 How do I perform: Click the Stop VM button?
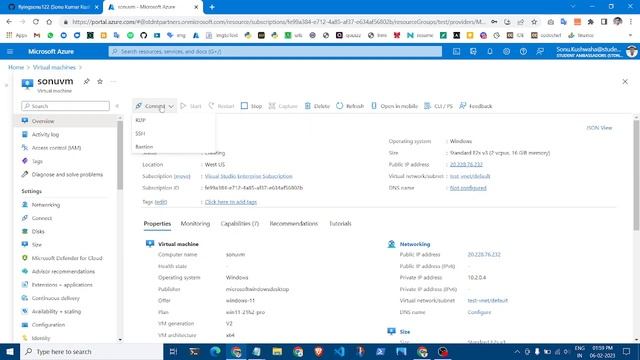(251, 106)
